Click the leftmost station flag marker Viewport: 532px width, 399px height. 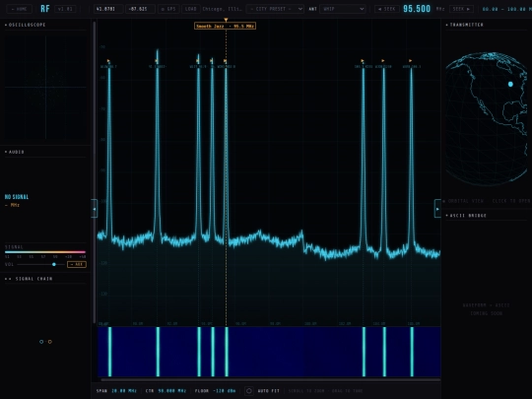[108, 61]
